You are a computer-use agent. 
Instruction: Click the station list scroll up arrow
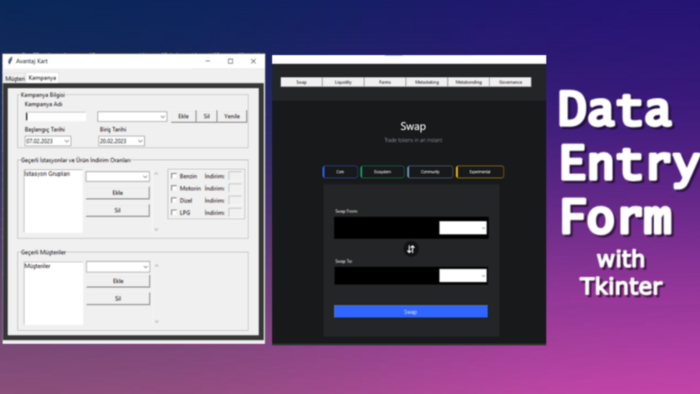[156, 174]
